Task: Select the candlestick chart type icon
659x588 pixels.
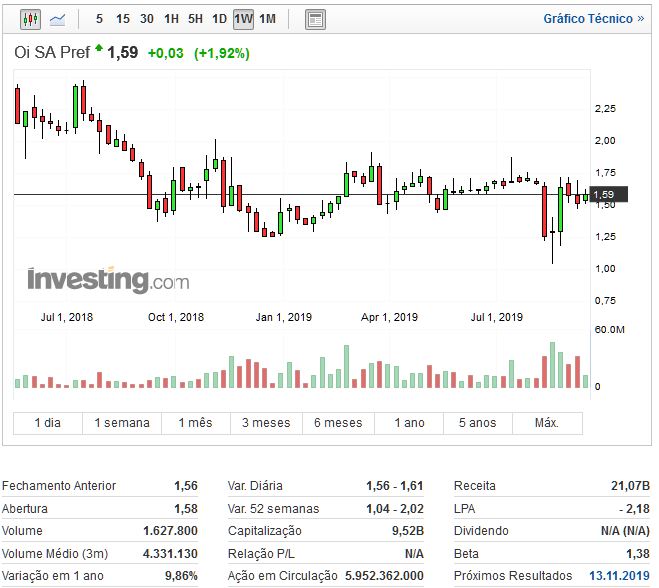Action: tap(31, 19)
